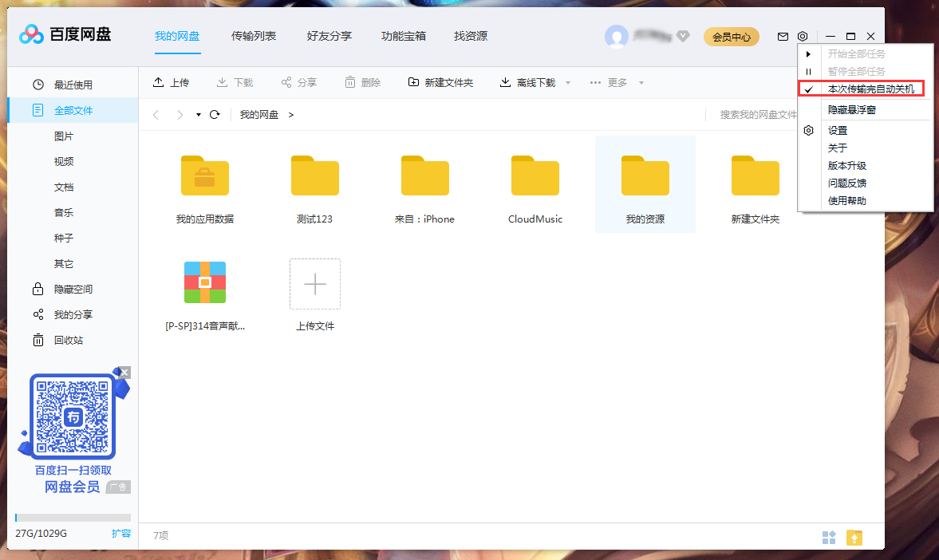Select 设置 from the context menu
This screenshot has width=939, height=560.
click(x=838, y=129)
